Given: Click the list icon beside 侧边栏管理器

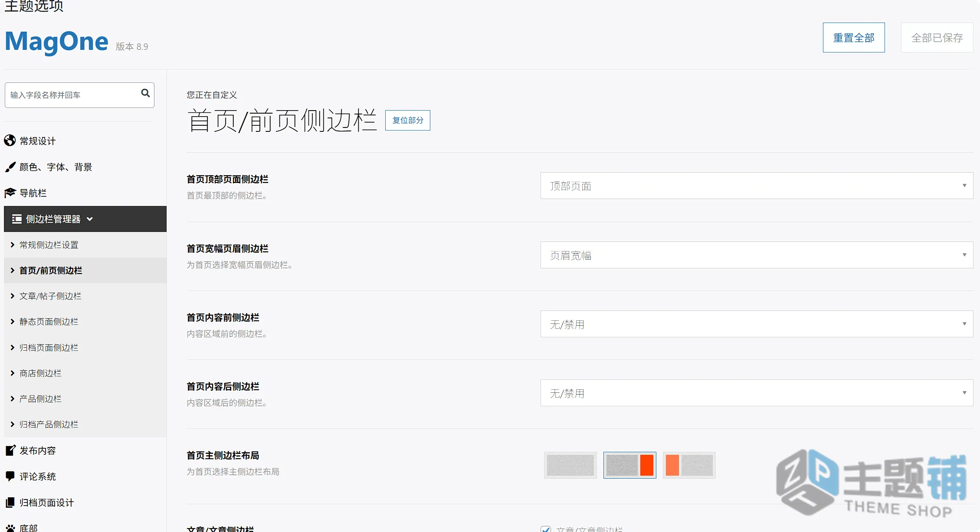Looking at the screenshot, I should [x=17, y=219].
